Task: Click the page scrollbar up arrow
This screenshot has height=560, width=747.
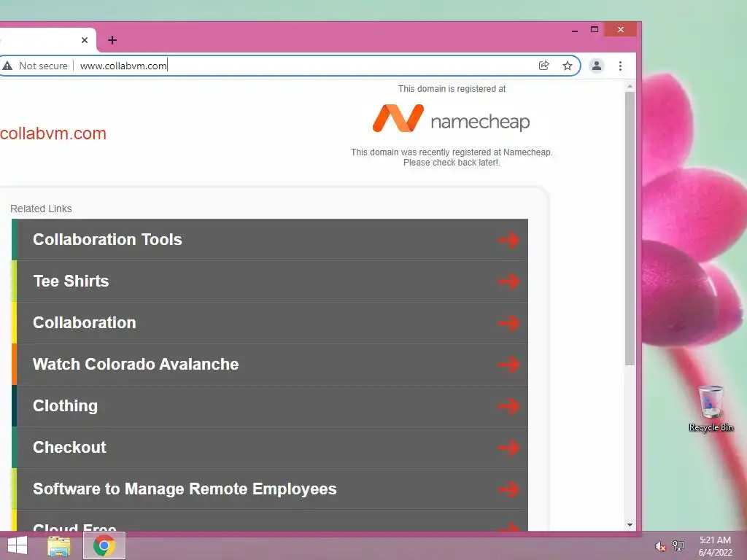Action: (630, 87)
